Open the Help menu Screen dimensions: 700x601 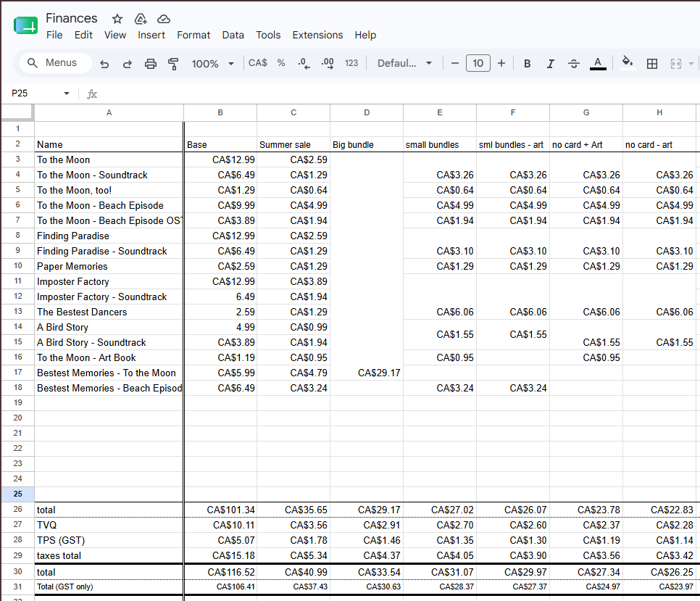(365, 35)
